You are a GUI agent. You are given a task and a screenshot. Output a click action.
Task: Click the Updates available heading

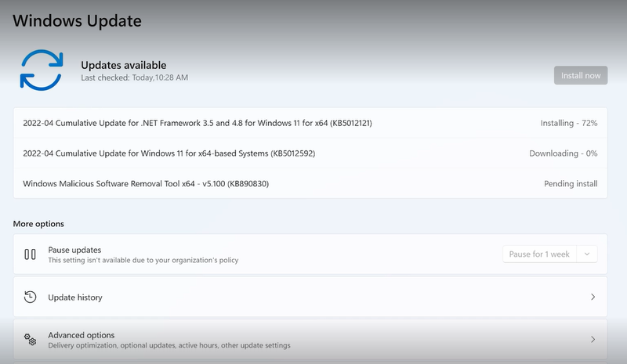pyautogui.click(x=124, y=65)
